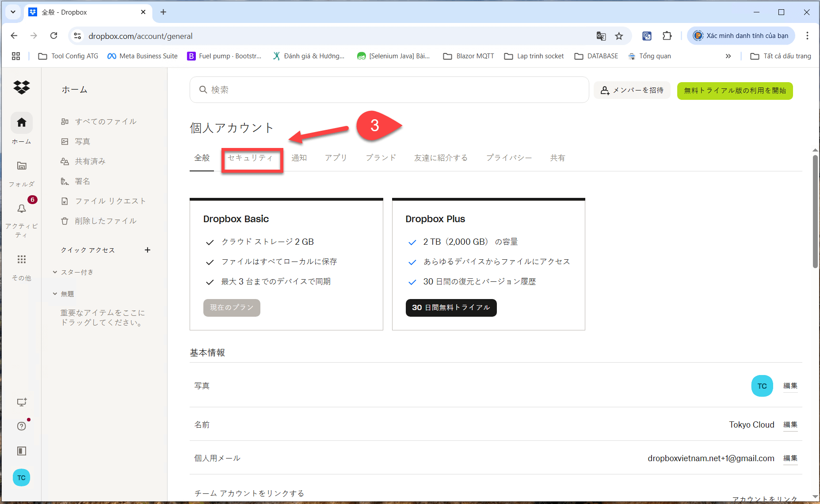Open the フォルダ folder icon in the rail
The width and height of the screenshot is (820, 504).
21,166
